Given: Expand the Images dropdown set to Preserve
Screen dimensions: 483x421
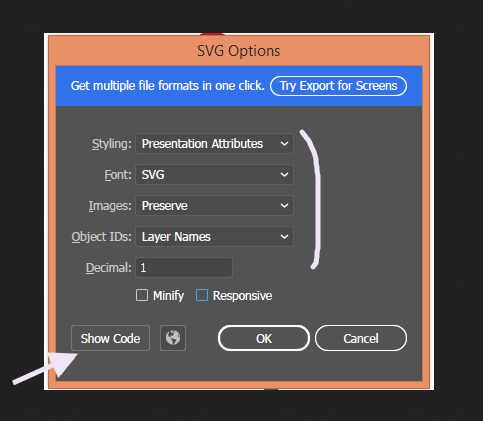Looking at the screenshot, I should coord(214,205).
